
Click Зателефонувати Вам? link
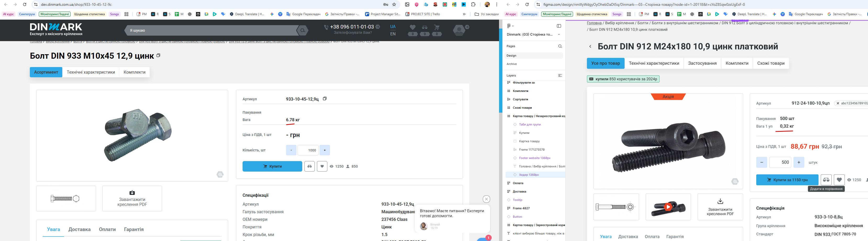pyautogui.click(x=353, y=33)
